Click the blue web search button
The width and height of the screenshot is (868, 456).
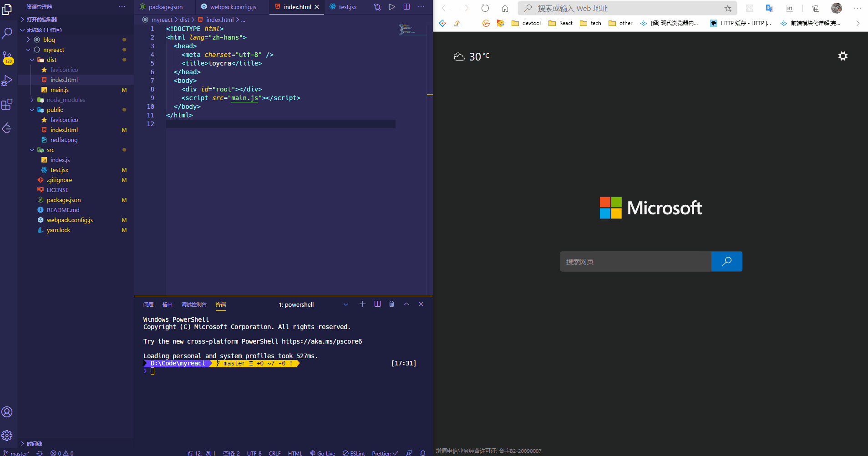tap(727, 262)
